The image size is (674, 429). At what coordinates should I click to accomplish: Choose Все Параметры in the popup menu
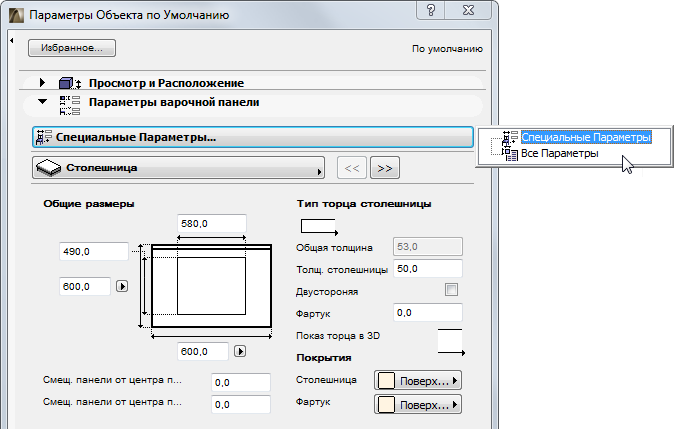[559, 153]
